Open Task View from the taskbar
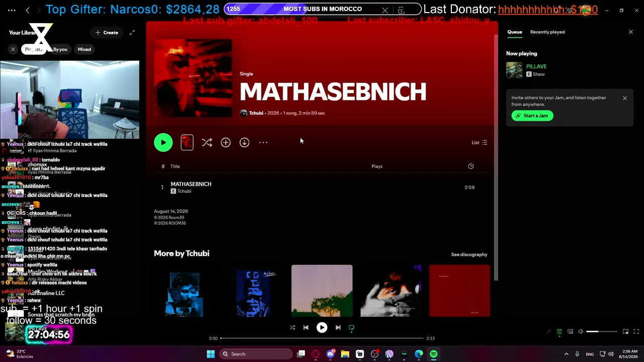 pos(301,354)
